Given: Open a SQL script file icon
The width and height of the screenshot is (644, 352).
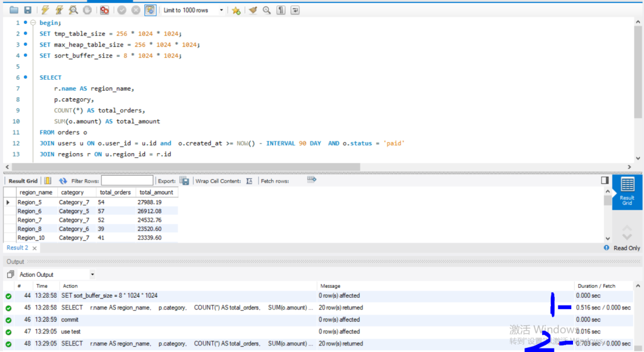Looking at the screenshot, I should 14,10.
